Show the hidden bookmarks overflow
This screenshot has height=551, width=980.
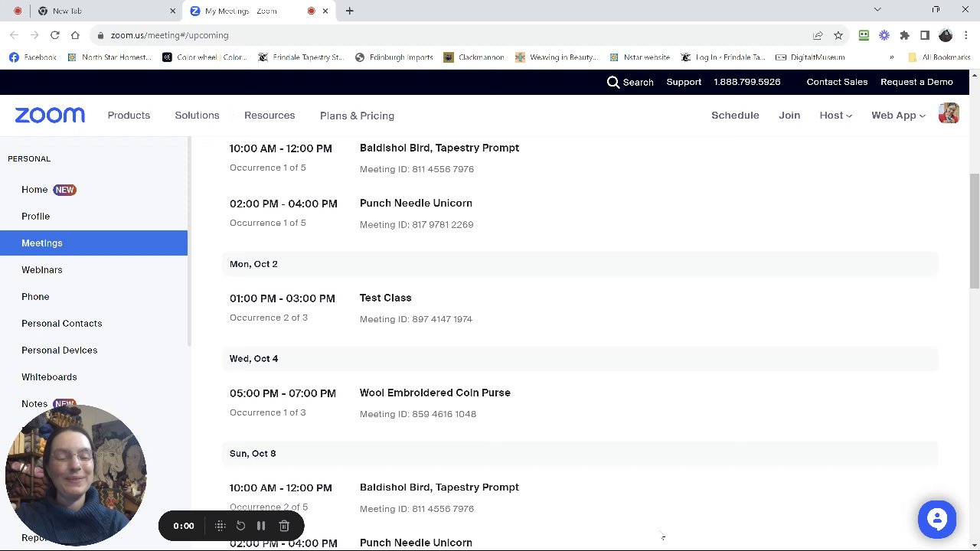click(891, 57)
